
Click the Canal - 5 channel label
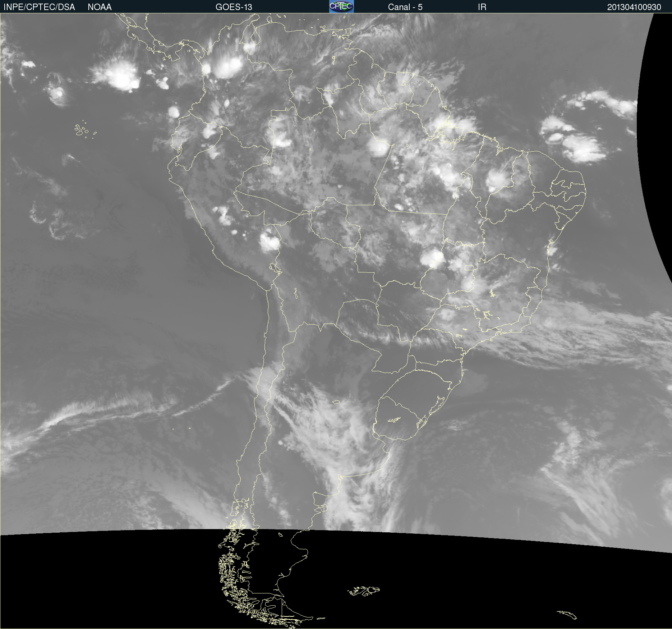[405, 7]
